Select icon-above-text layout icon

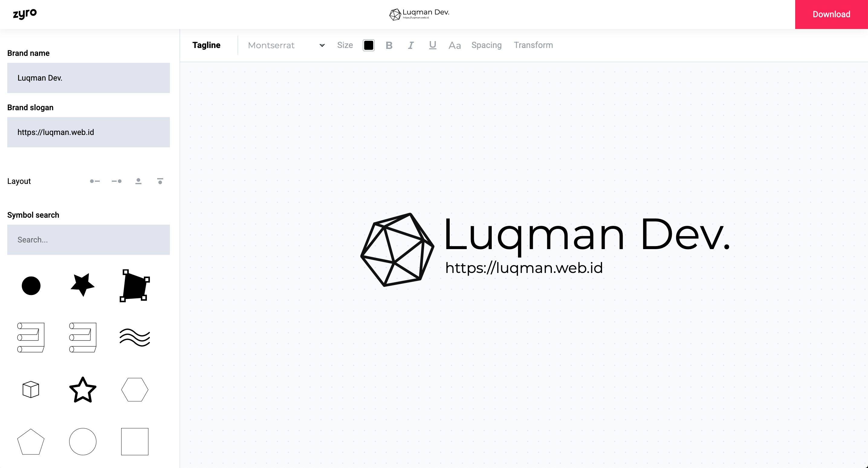point(138,181)
